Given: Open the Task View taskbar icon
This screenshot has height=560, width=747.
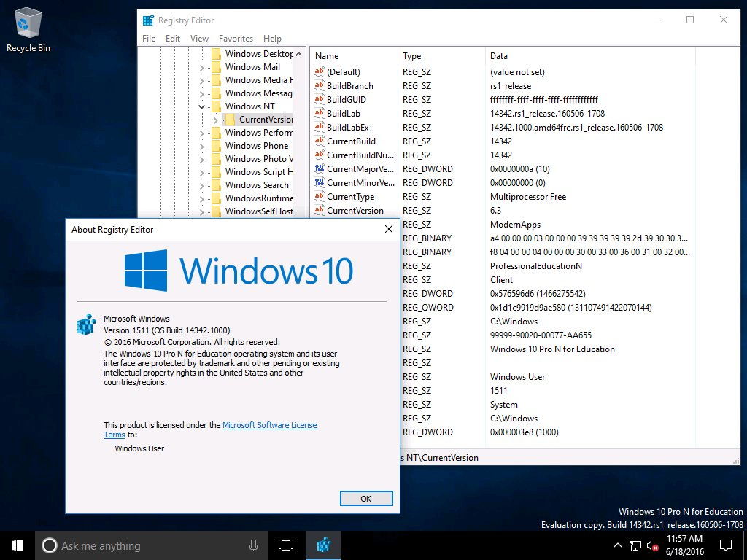Looking at the screenshot, I should tap(286, 545).
